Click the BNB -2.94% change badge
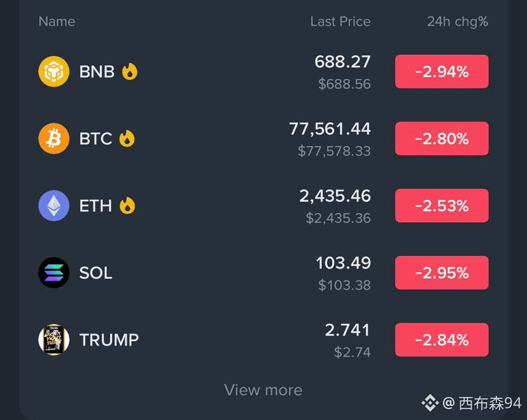This screenshot has width=527, height=420. click(x=442, y=71)
